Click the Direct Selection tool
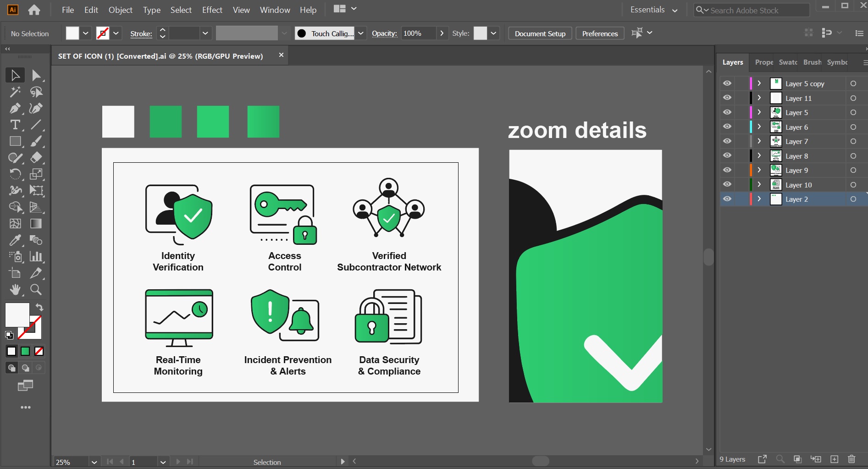 36,75
